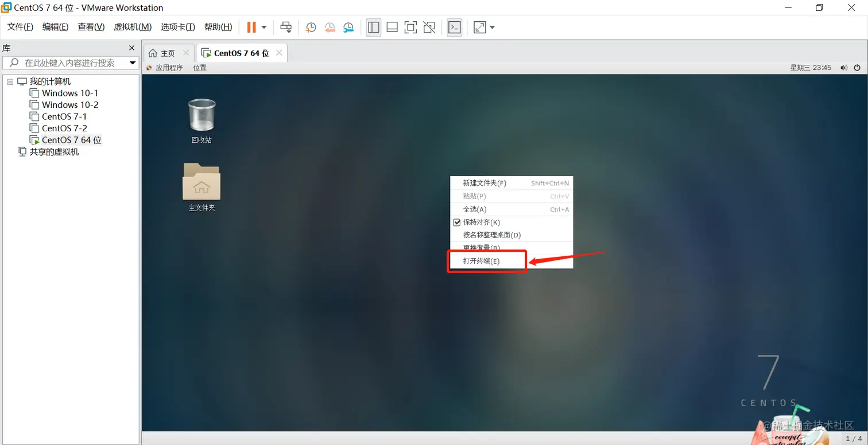Open the snapshot manager
868x445 pixels.
click(x=348, y=27)
